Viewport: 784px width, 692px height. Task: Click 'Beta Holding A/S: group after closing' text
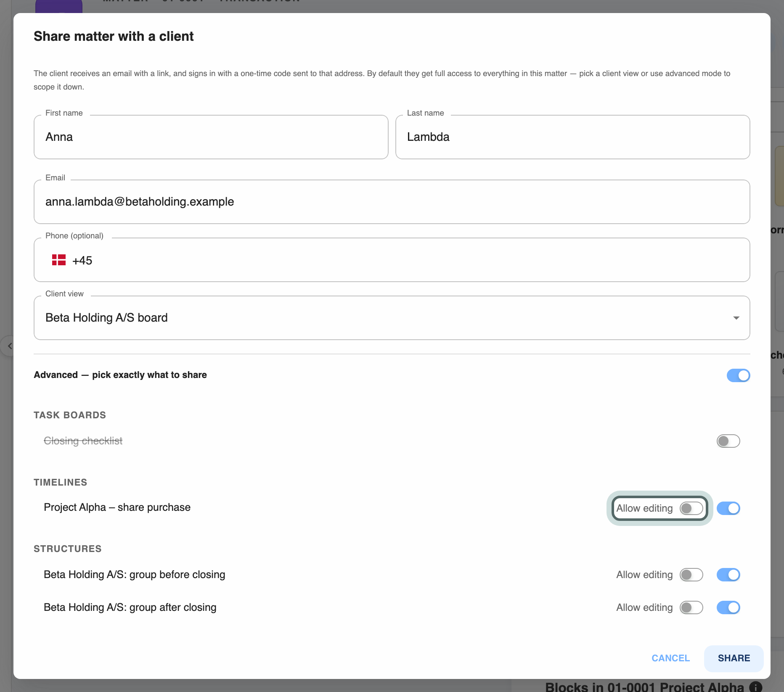[x=130, y=607]
